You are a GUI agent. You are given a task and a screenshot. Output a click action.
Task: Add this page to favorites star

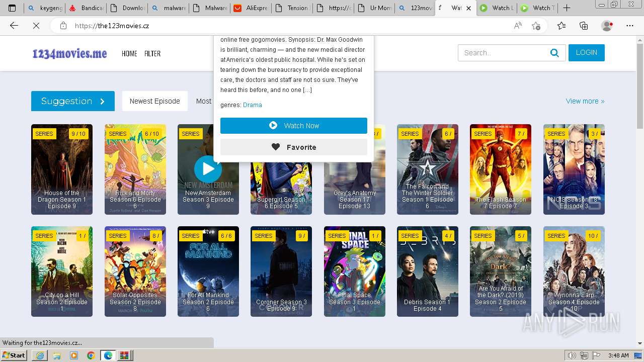point(536,26)
